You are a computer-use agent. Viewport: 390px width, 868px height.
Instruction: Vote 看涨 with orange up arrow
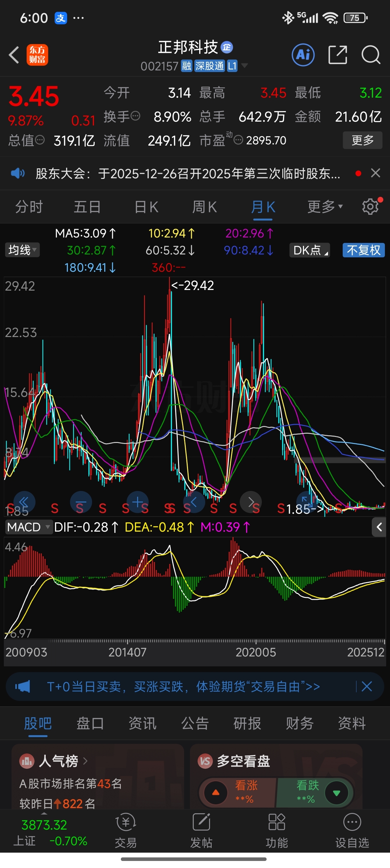click(x=216, y=793)
